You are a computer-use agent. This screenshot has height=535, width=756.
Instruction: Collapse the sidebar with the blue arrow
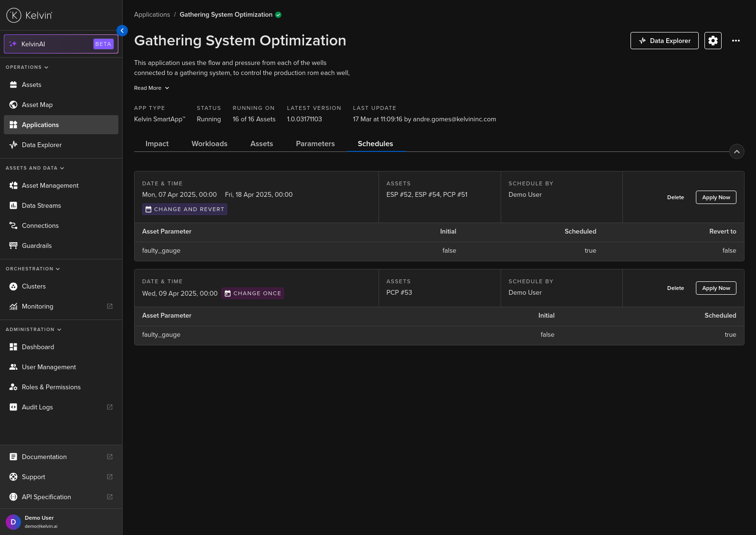(122, 31)
